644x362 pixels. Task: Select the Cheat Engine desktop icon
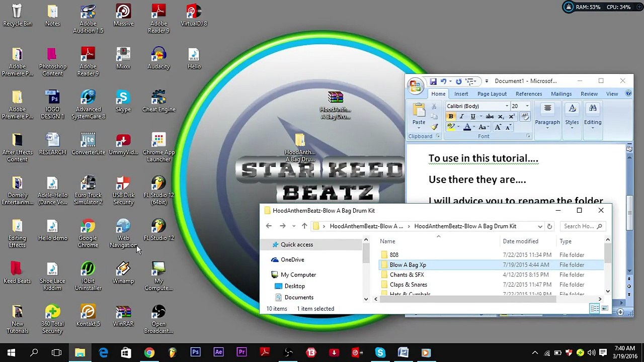click(x=158, y=101)
